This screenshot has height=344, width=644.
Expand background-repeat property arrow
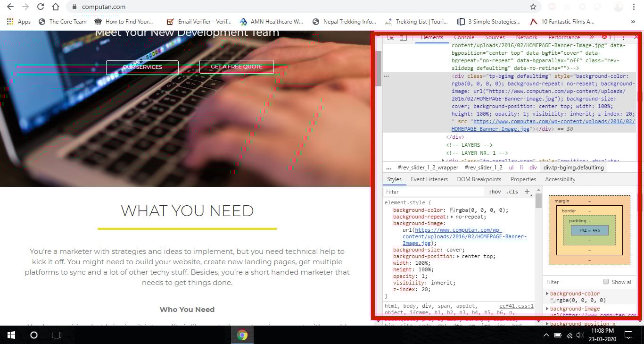coord(452,217)
